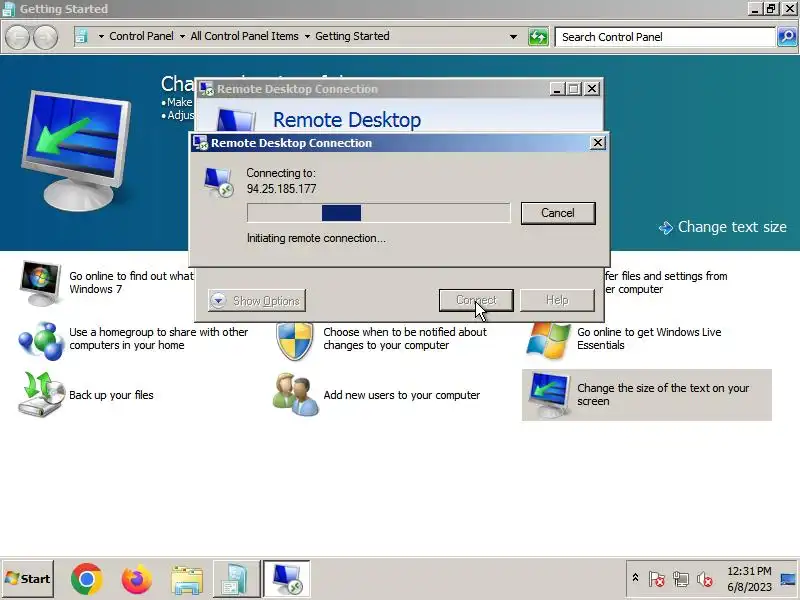800x600 pixels.
Task: Click the Windows flag logo icon
Action: (548, 340)
